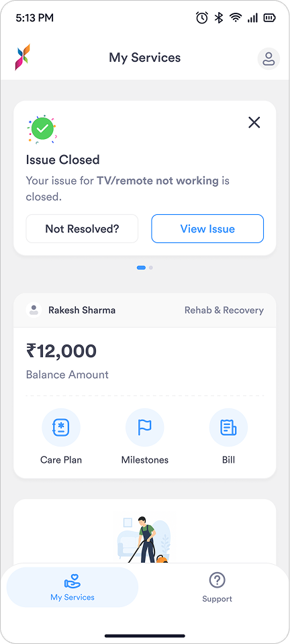Select the first carousel page indicator
The width and height of the screenshot is (290, 644).
coord(141,267)
